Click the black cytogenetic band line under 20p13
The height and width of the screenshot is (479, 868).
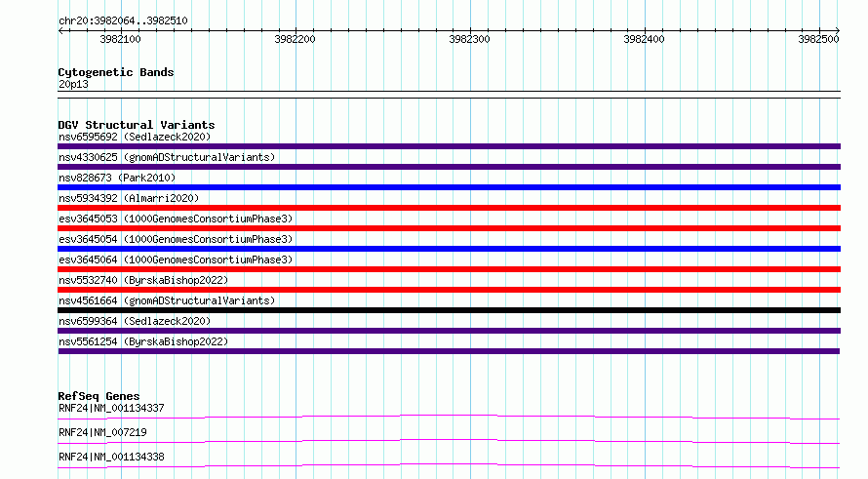pos(449,95)
